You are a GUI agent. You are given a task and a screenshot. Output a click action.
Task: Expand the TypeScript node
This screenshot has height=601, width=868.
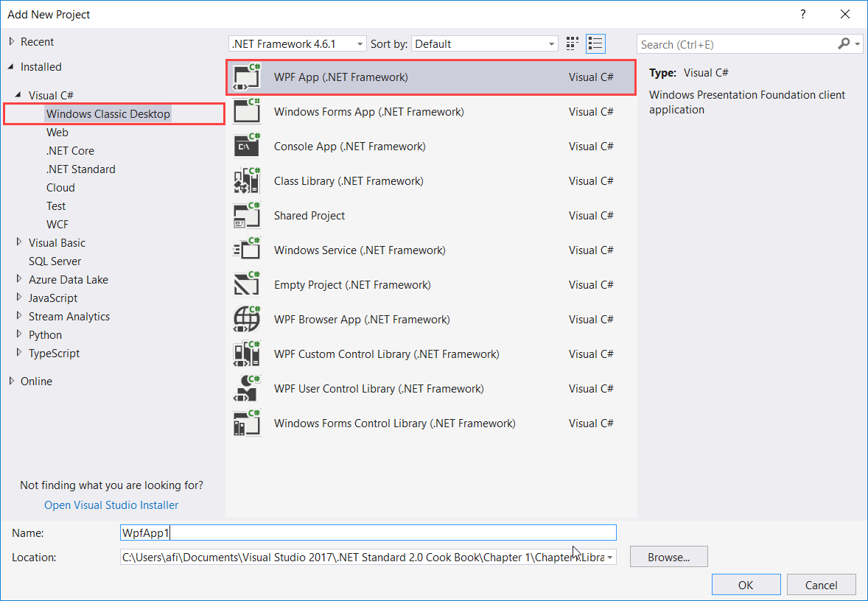pos(19,352)
